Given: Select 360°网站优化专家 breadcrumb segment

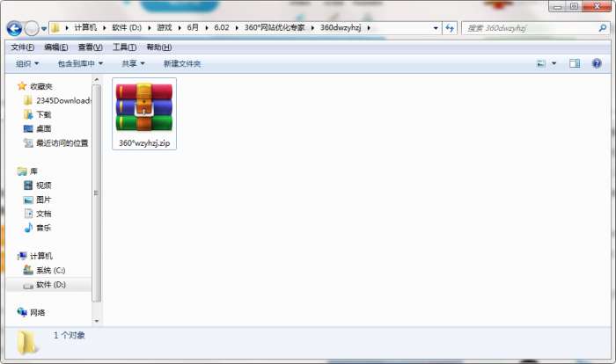Looking at the screenshot, I should tap(275, 27).
